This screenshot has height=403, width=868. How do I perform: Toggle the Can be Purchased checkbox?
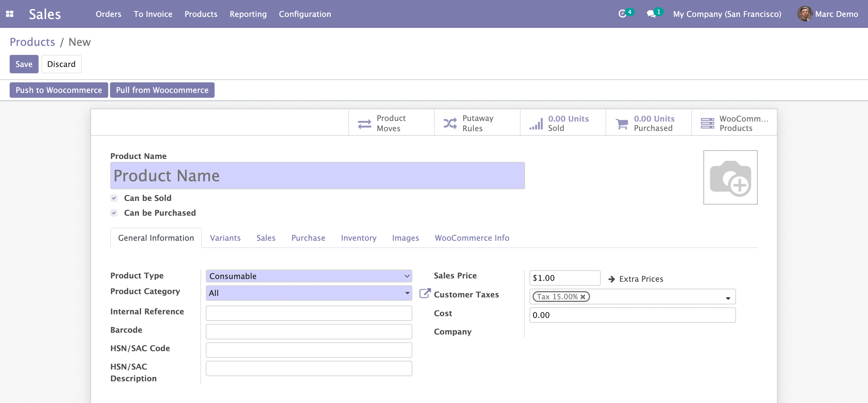114,213
